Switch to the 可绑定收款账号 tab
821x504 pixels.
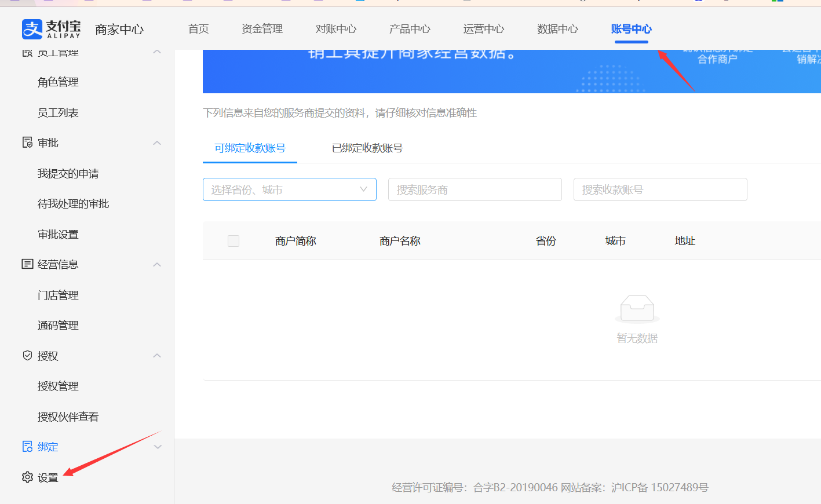pos(250,148)
